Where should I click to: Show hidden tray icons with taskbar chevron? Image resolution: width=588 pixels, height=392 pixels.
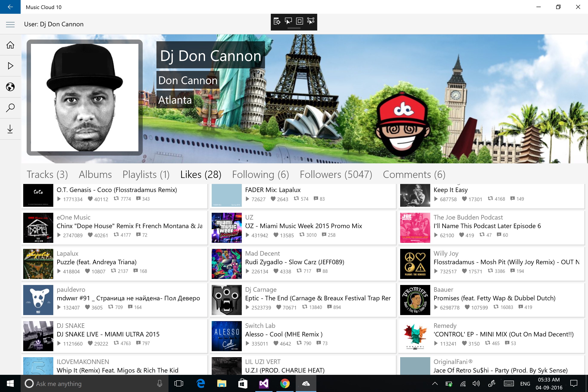pyautogui.click(x=435, y=383)
